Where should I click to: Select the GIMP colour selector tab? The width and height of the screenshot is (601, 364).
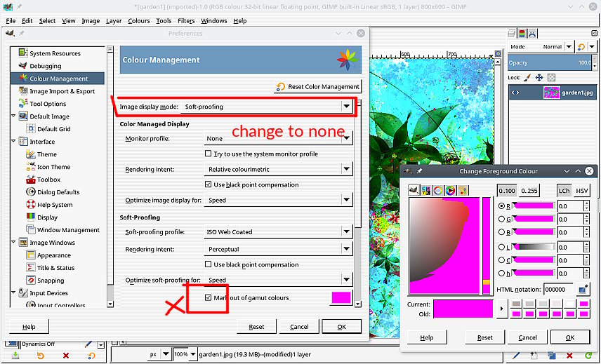(414, 190)
